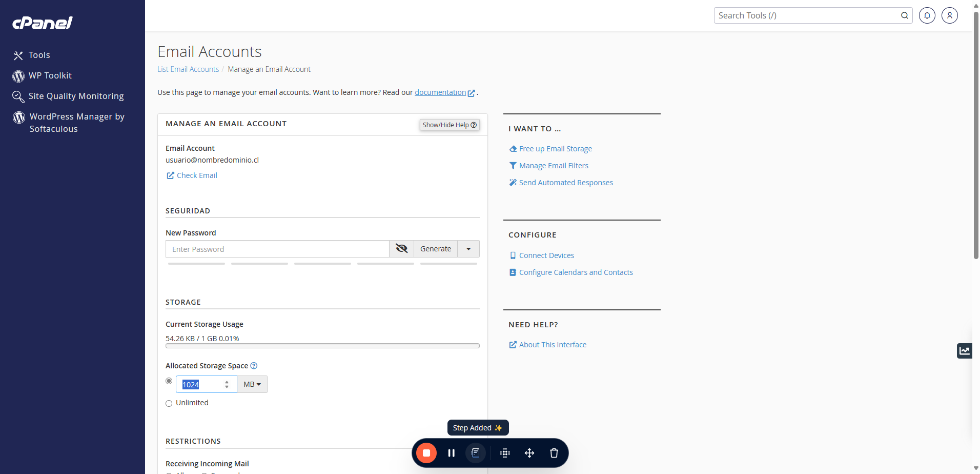This screenshot has height=474, width=980.
Task: Click Free up Email Storage link
Action: [x=555, y=149]
